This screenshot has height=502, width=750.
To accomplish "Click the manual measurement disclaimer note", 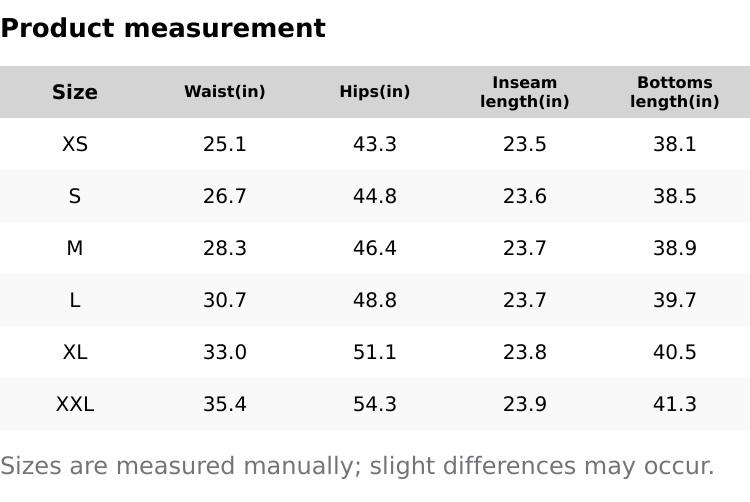I will tap(357, 466).
